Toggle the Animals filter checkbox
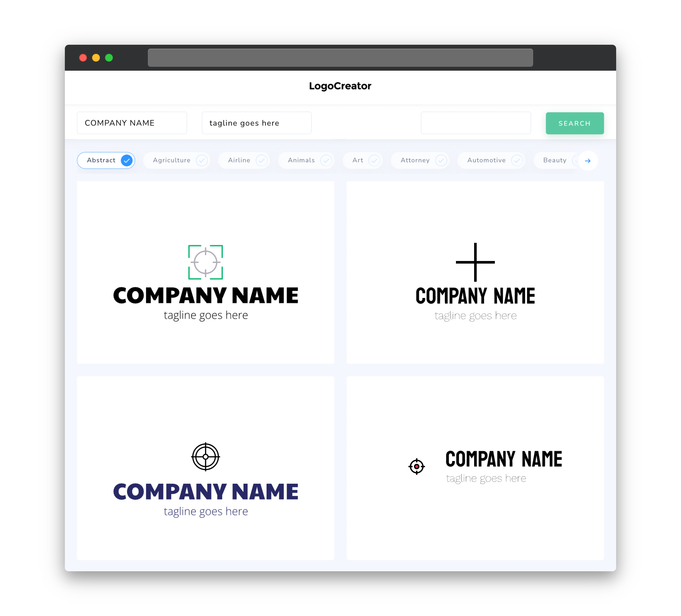Image resolution: width=681 pixels, height=616 pixels. (325, 160)
